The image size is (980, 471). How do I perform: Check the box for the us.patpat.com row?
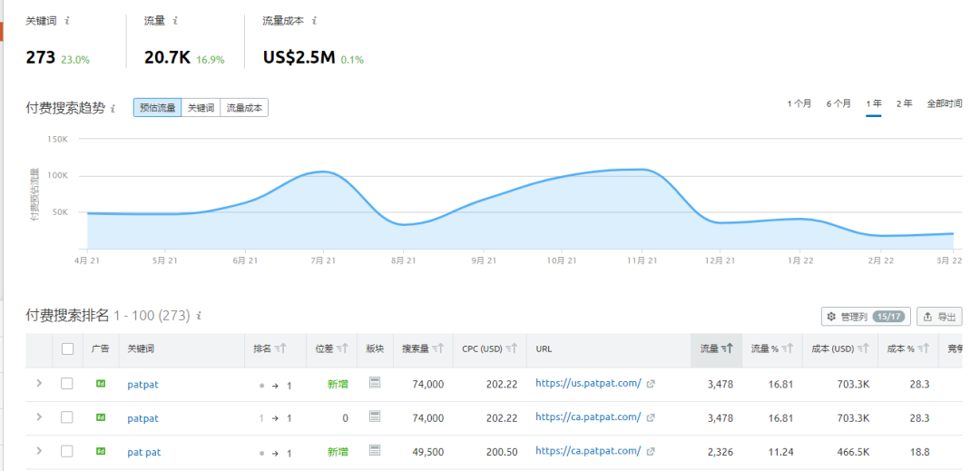pyautogui.click(x=67, y=384)
